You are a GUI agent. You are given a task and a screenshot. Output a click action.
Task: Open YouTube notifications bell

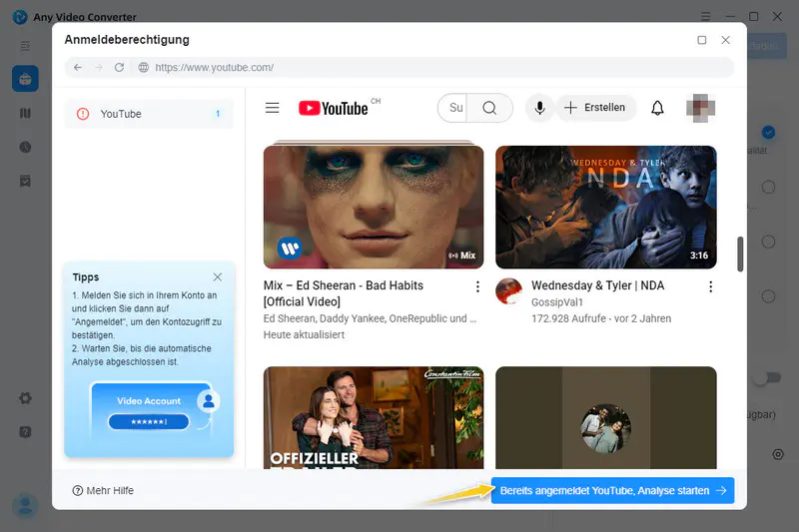(x=657, y=108)
